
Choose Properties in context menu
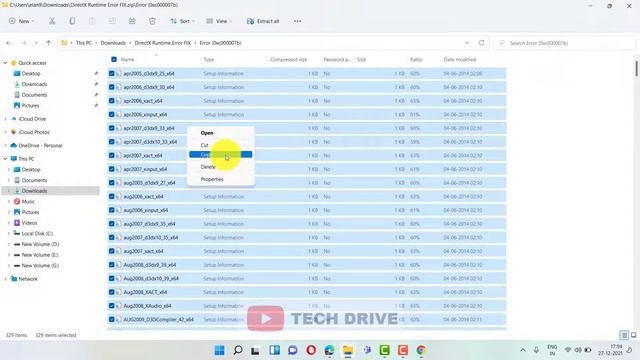(221, 179)
